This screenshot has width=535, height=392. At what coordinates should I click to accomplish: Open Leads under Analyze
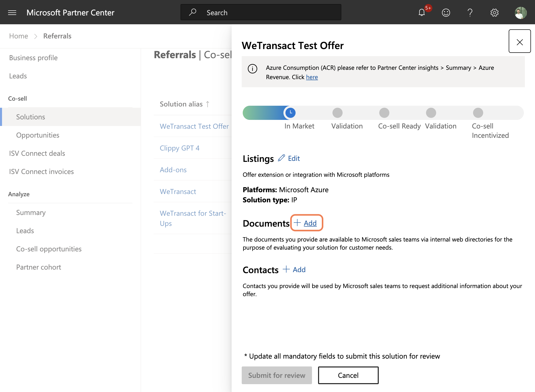tap(25, 231)
